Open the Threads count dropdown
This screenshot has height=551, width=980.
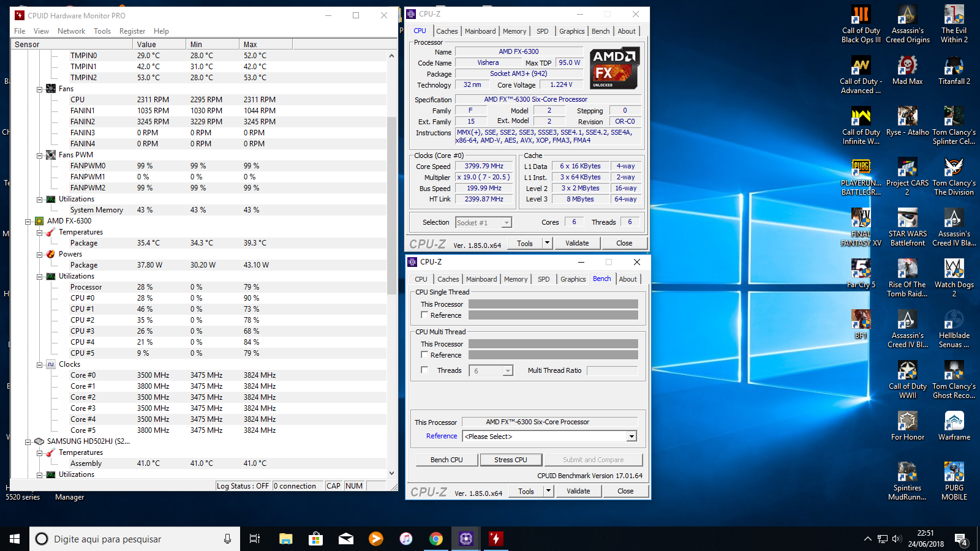click(507, 370)
